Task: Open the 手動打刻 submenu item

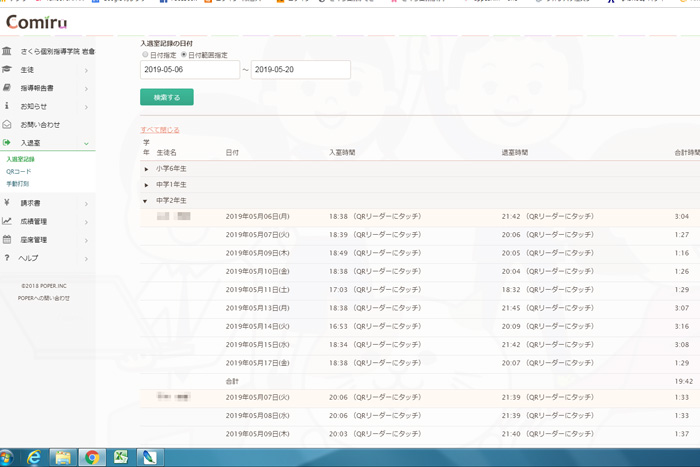Action: pos(18,184)
